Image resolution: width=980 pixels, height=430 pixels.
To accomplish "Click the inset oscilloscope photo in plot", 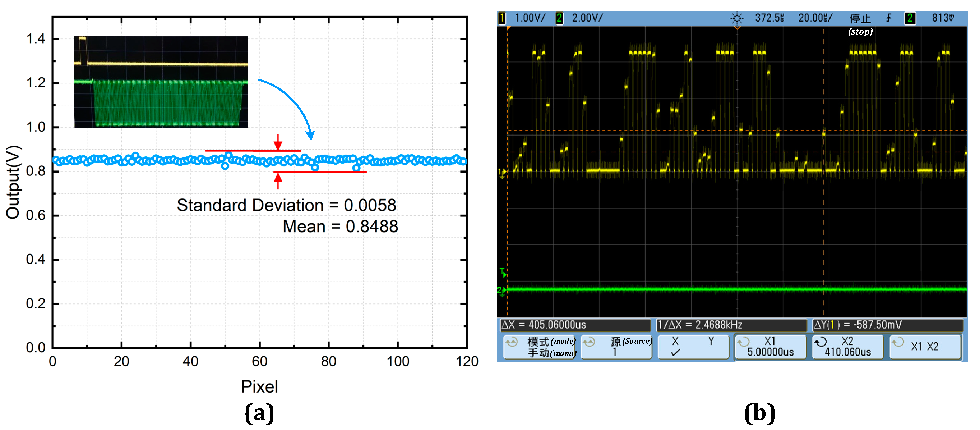I will point(161,82).
